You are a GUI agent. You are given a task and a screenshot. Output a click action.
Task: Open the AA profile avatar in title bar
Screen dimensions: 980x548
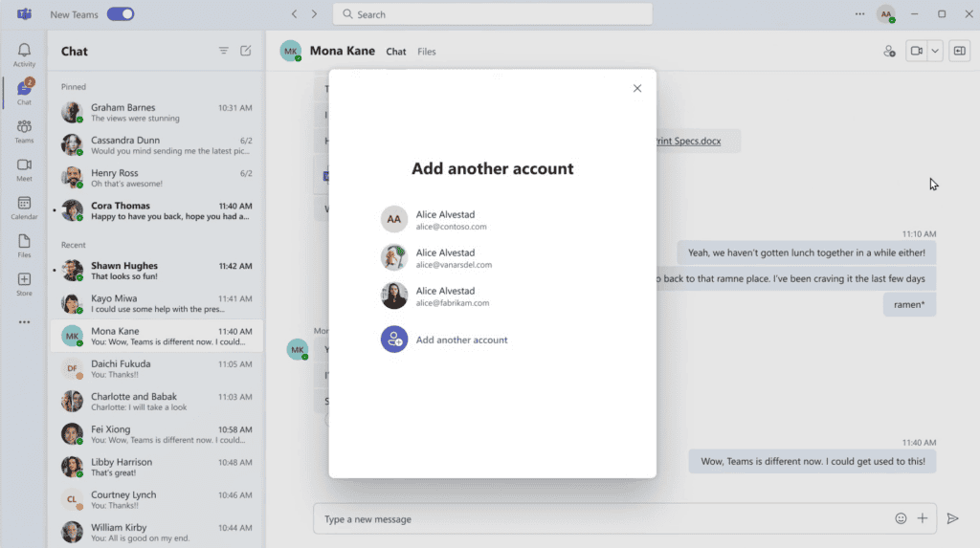(x=886, y=14)
